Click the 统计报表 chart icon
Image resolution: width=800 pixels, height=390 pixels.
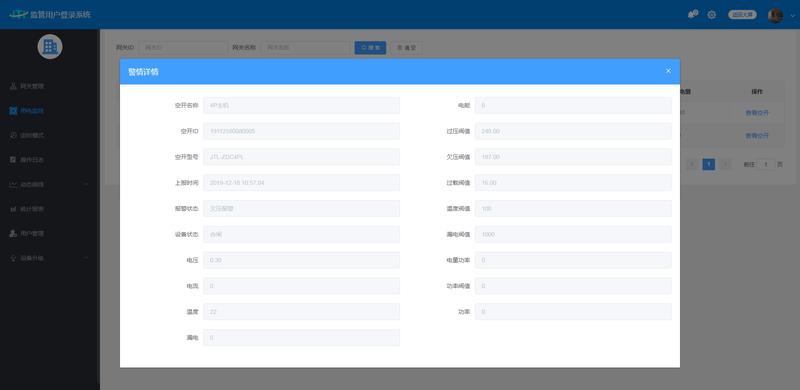click(13, 209)
